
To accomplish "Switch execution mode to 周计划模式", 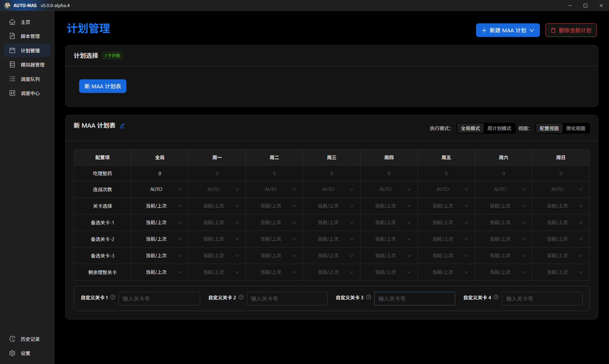I will [x=499, y=128].
